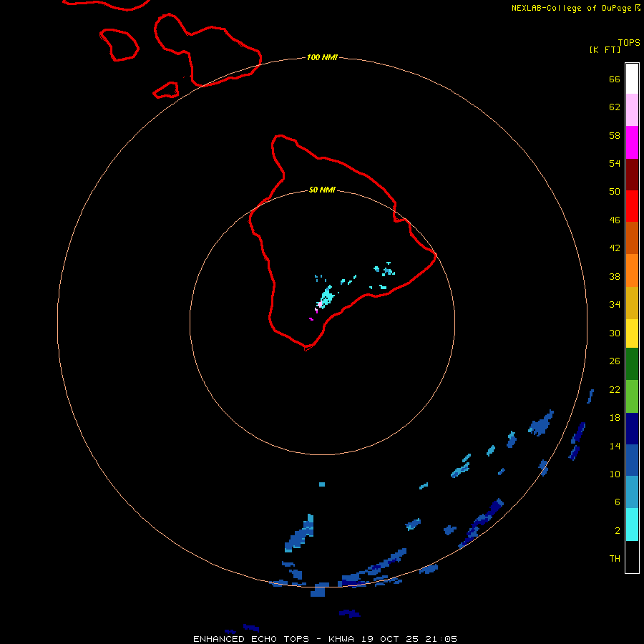Click the KHWA station identifier

point(341,639)
